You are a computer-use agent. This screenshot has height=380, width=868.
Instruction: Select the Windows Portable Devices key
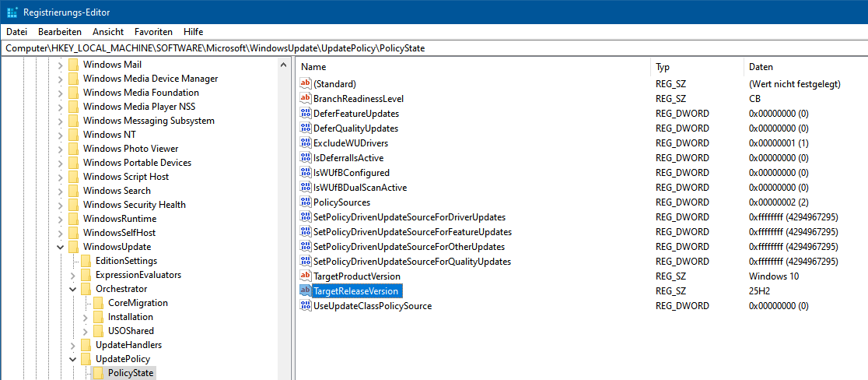(138, 163)
